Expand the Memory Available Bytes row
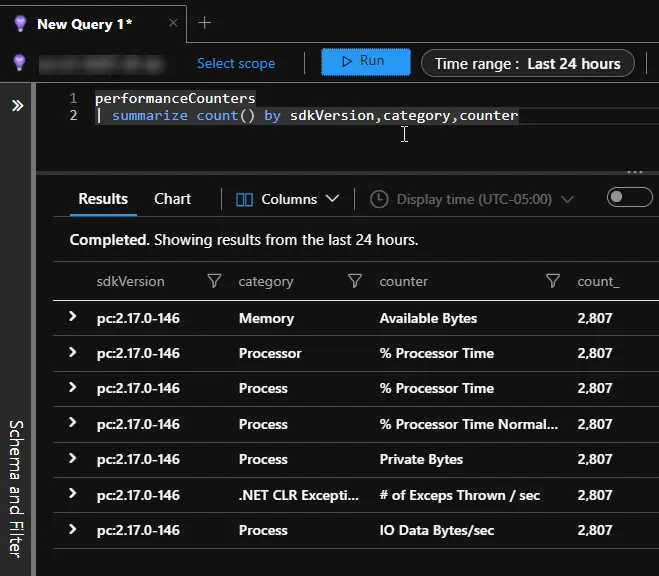The width and height of the screenshot is (659, 576). (72, 317)
